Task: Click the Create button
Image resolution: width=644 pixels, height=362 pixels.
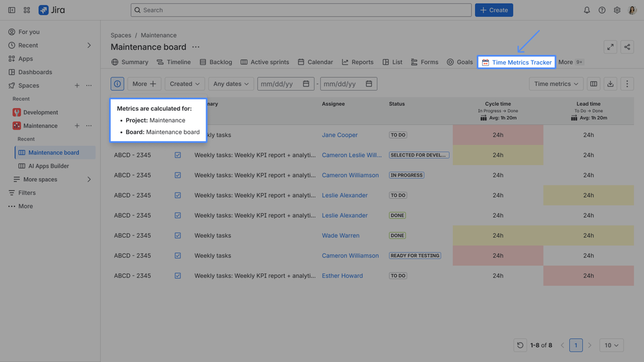Action: (x=494, y=10)
